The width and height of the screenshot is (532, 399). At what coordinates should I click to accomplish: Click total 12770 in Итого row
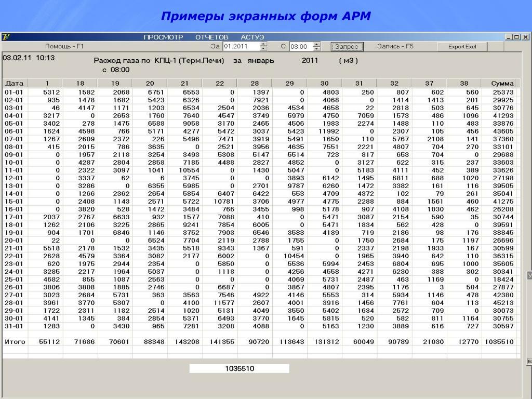pyautogui.click(x=468, y=342)
